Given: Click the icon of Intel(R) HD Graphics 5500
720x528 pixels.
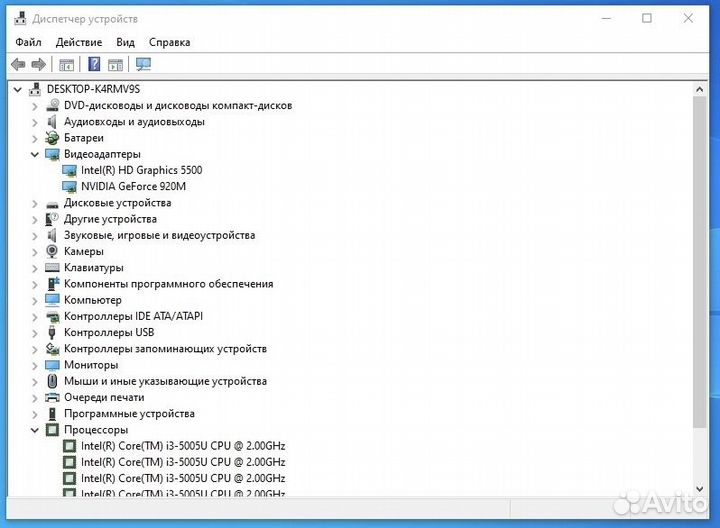Looking at the screenshot, I should [x=69, y=170].
